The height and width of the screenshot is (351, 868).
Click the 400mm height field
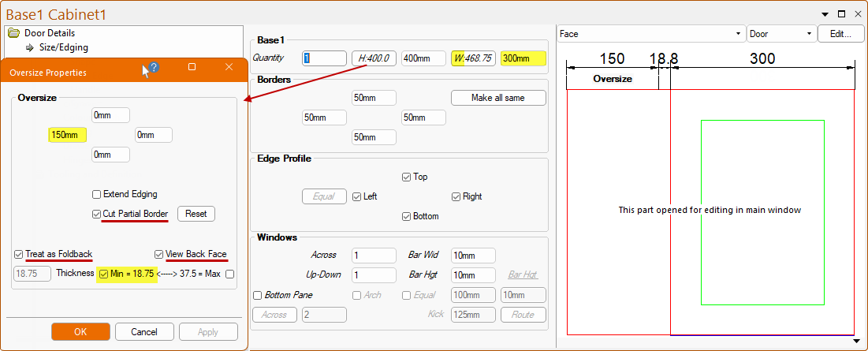pos(423,58)
